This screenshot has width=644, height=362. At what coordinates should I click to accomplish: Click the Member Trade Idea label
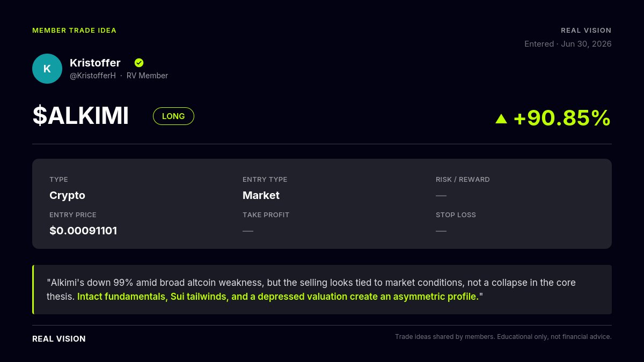click(x=74, y=31)
